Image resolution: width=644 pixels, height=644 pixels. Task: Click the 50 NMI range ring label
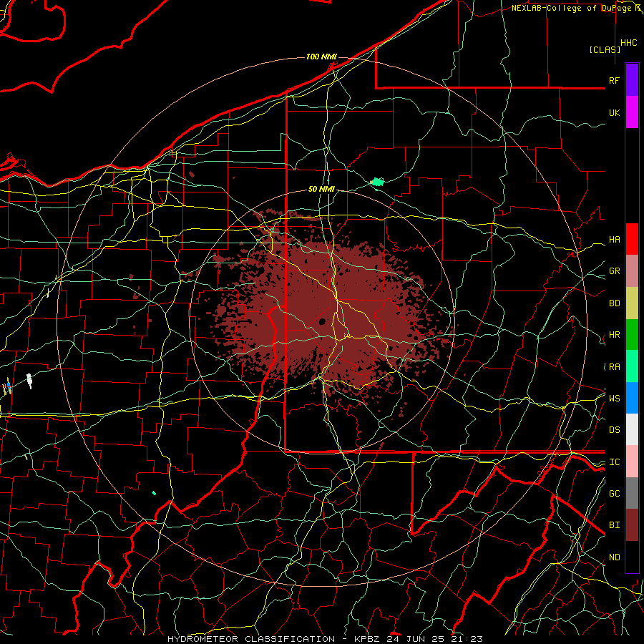[x=321, y=189]
